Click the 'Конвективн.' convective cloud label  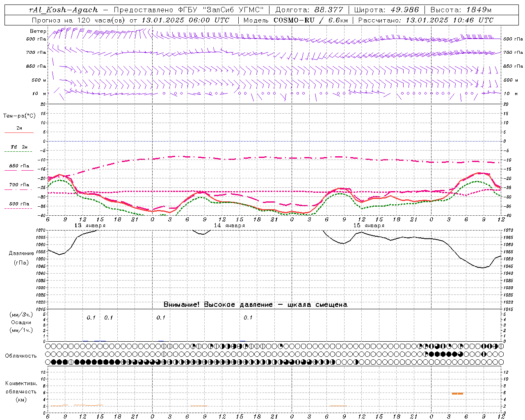point(21,383)
